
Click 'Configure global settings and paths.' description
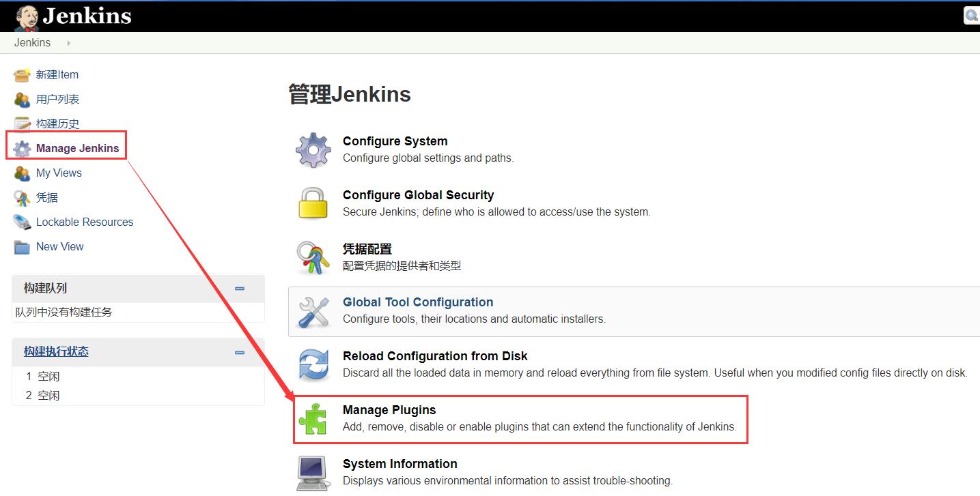point(428,158)
